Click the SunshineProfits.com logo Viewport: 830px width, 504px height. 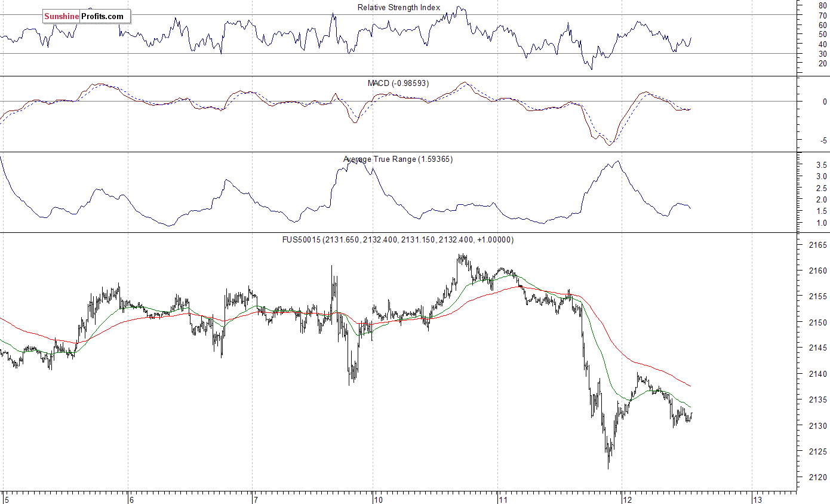point(86,17)
